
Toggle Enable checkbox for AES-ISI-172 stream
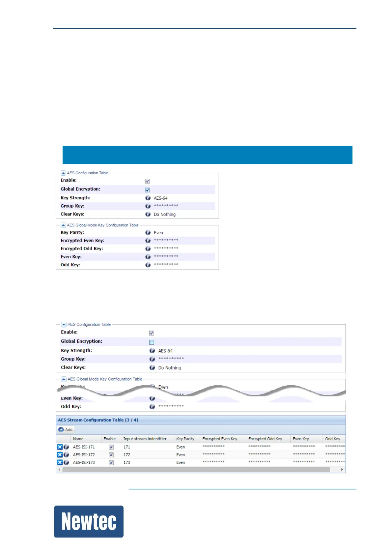coord(111,455)
